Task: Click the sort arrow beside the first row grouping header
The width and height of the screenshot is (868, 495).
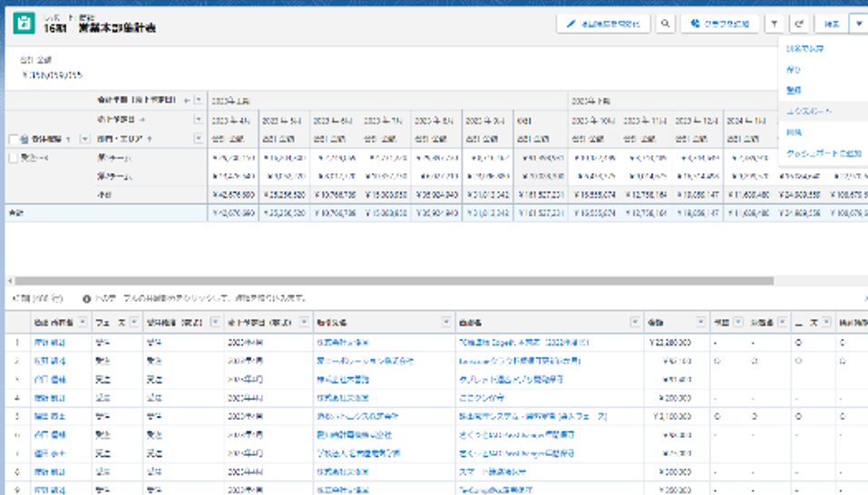Action: click(x=69, y=139)
